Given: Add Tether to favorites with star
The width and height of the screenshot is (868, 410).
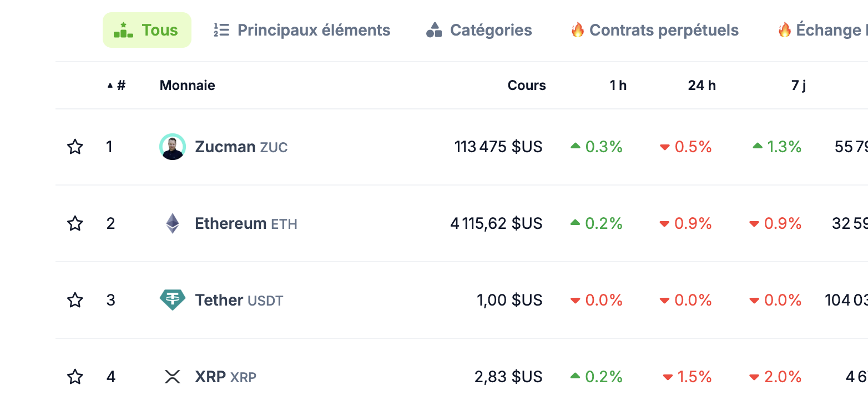Looking at the screenshot, I should (x=75, y=301).
